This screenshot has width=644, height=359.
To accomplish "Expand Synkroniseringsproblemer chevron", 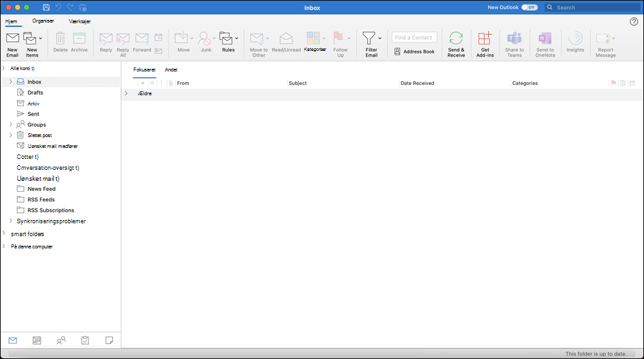I will [11, 221].
